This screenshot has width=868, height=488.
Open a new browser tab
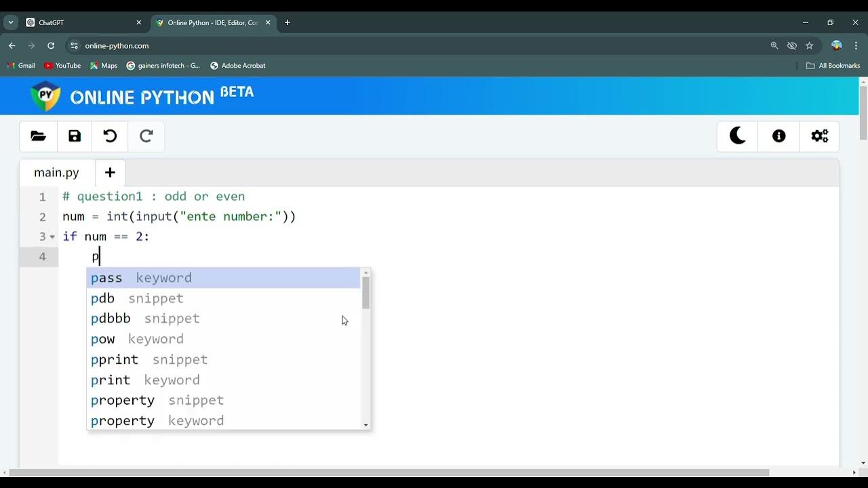tap(288, 22)
